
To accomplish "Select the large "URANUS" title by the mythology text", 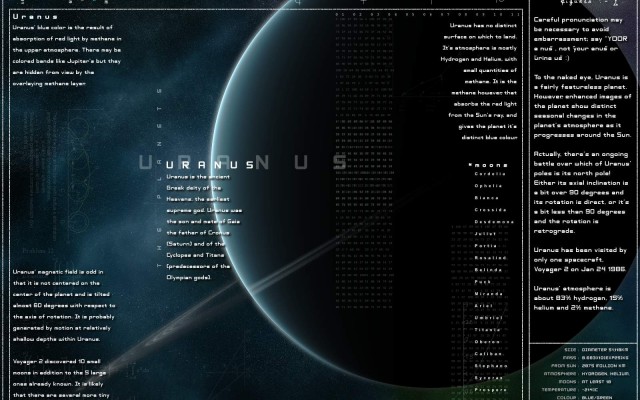I will (x=211, y=165).
